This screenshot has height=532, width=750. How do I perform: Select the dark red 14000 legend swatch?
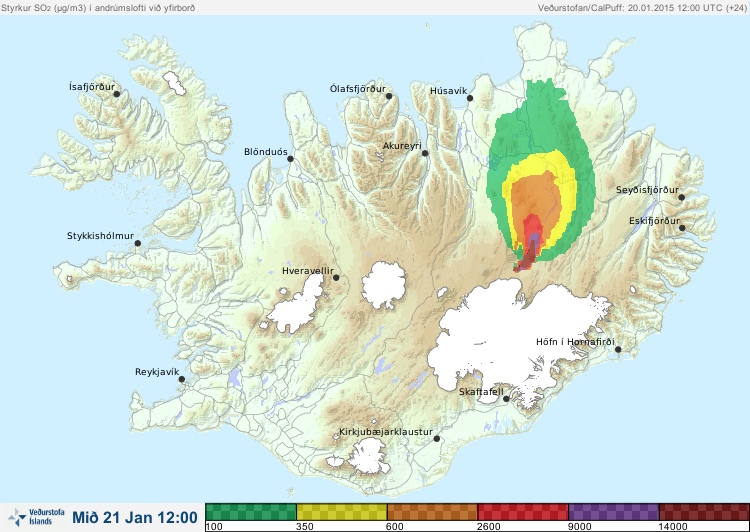704,512
